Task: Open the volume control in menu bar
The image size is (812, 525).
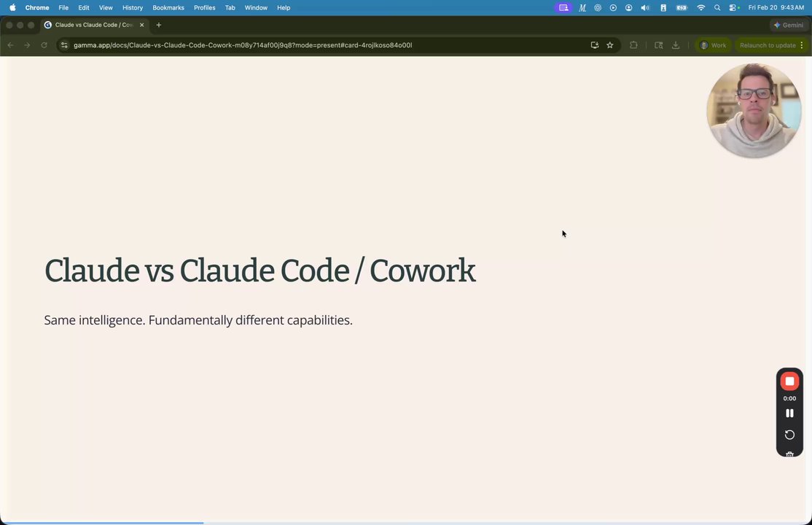Action: (645, 8)
